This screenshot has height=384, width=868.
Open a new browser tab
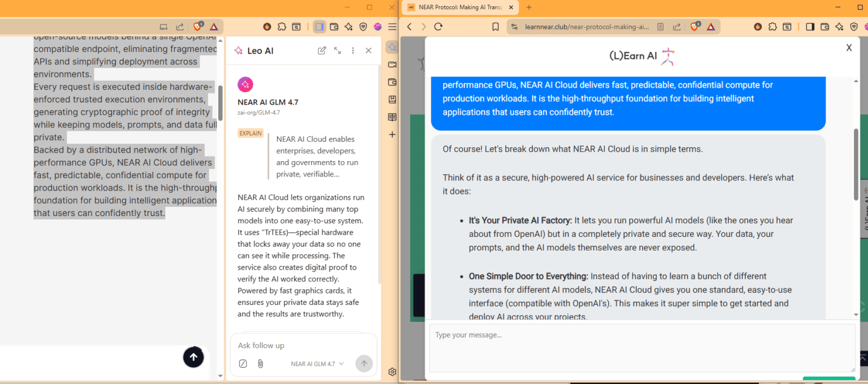[x=528, y=8]
